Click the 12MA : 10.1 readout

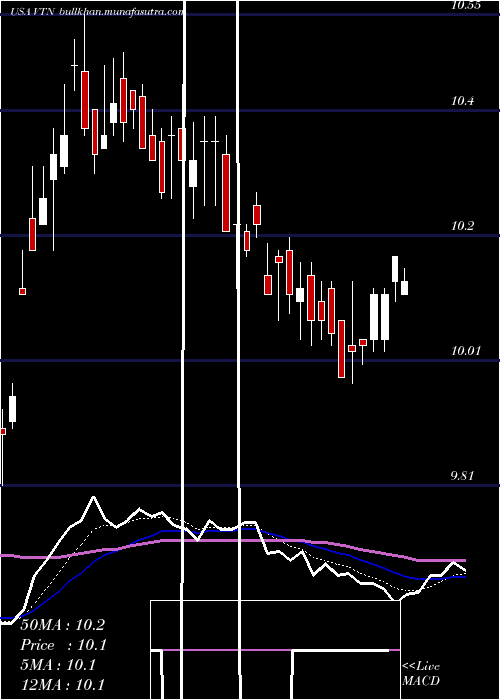coord(62,685)
